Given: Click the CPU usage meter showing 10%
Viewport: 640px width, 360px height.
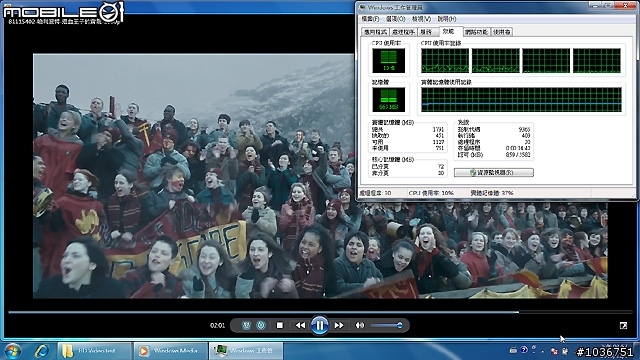Looking at the screenshot, I should 388,60.
